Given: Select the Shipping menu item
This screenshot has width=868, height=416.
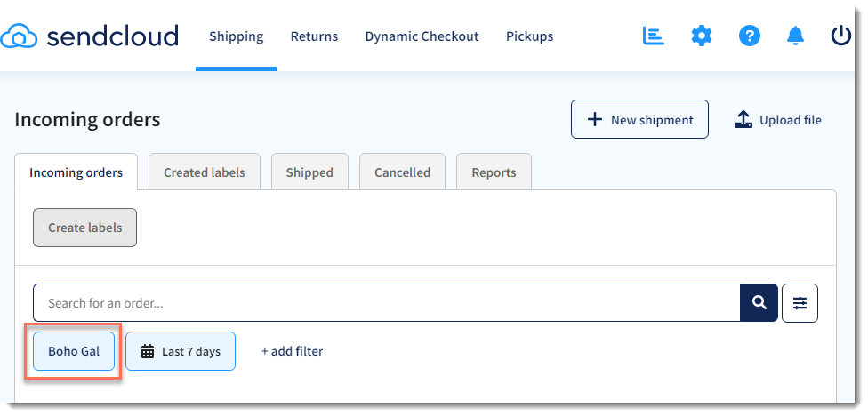Looking at the screenshot, I should 237,36.
